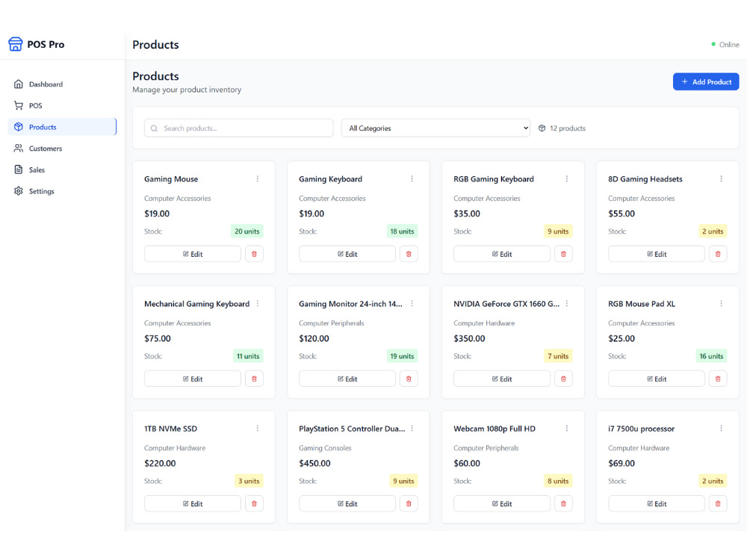This screenshot has height=560, width=747.
Task: Delete the Gaming Keyboard product
Action: pyautogui.click(x=409, y=254)
